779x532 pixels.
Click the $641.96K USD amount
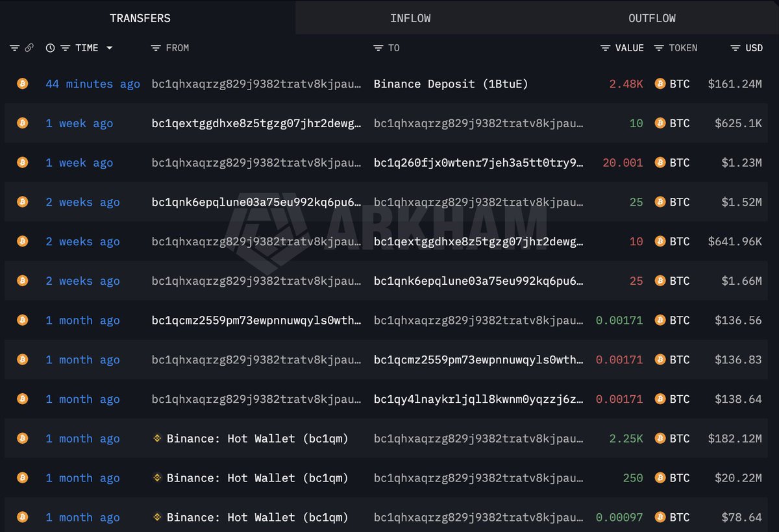pos(735,242)
